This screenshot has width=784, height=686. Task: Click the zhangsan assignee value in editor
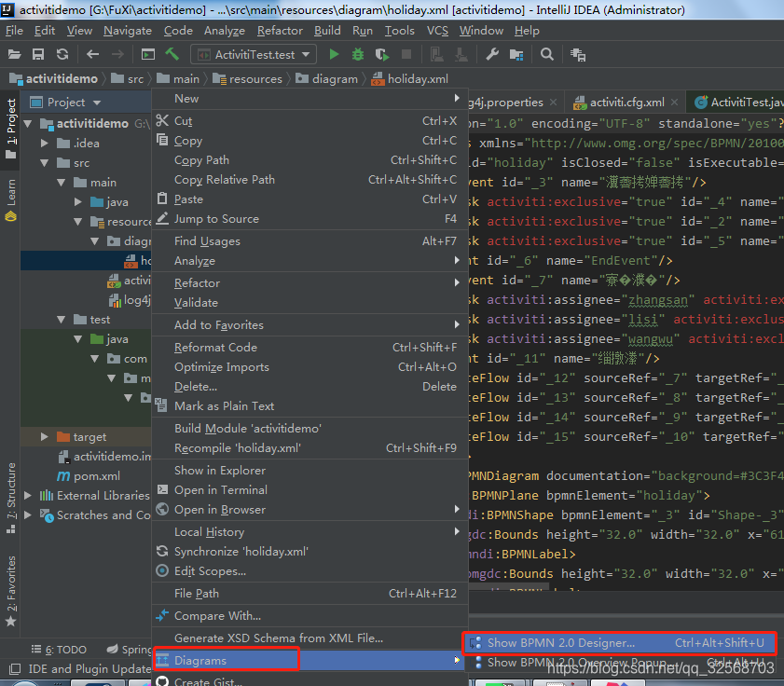tap(657, 300)
